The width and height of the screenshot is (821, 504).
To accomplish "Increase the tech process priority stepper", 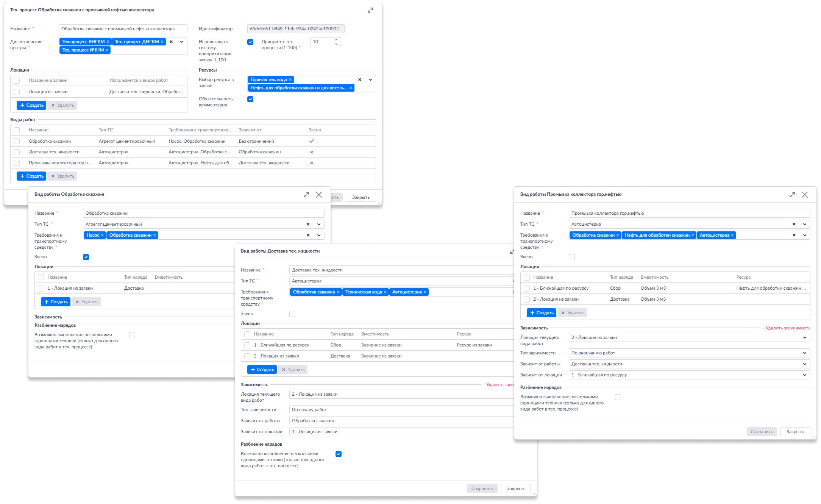I will click(336, 39).
